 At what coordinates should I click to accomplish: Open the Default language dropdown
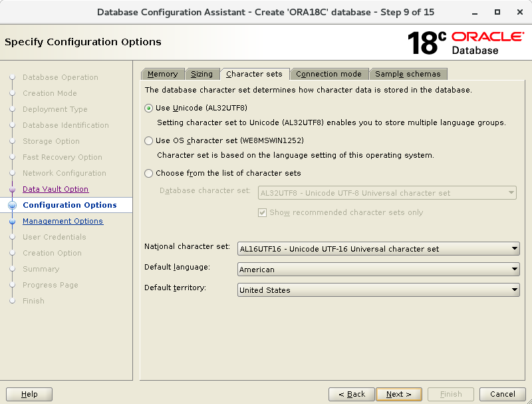(x=378, y=270)
